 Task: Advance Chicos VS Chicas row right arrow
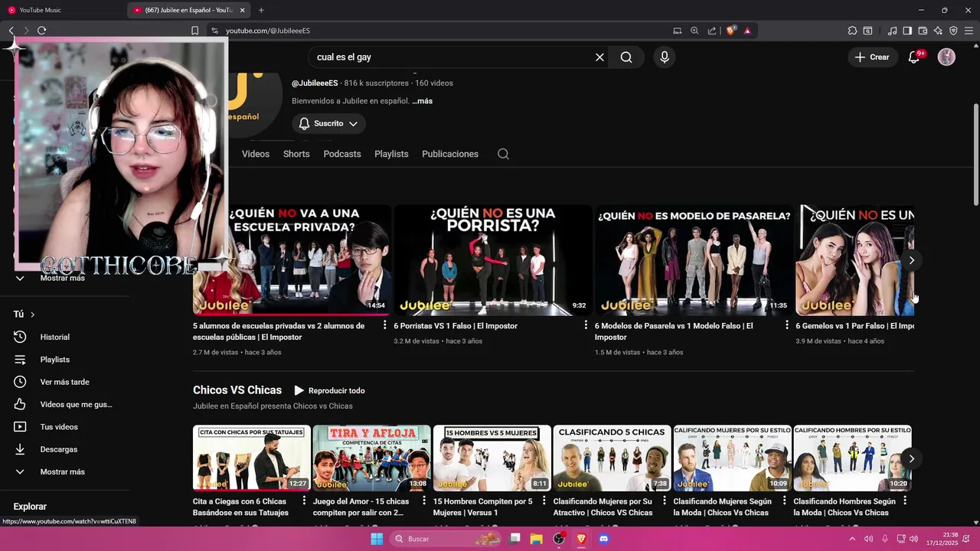pyautogui.click(x=911, y=458)
